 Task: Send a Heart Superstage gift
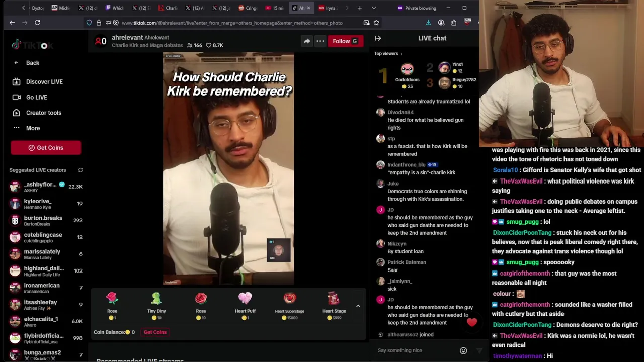[289, 306]
